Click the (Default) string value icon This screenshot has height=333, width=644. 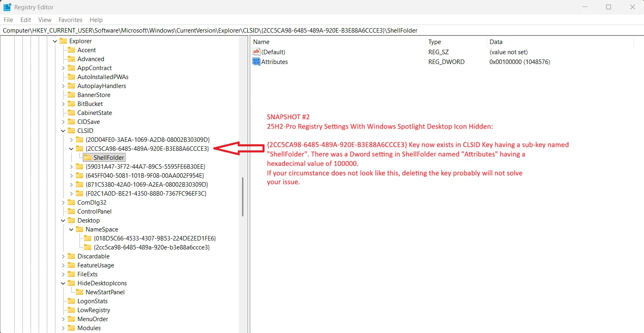pos(256,52)
